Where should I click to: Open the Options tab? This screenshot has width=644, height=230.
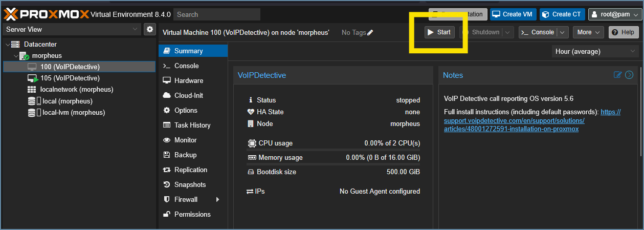193,110
